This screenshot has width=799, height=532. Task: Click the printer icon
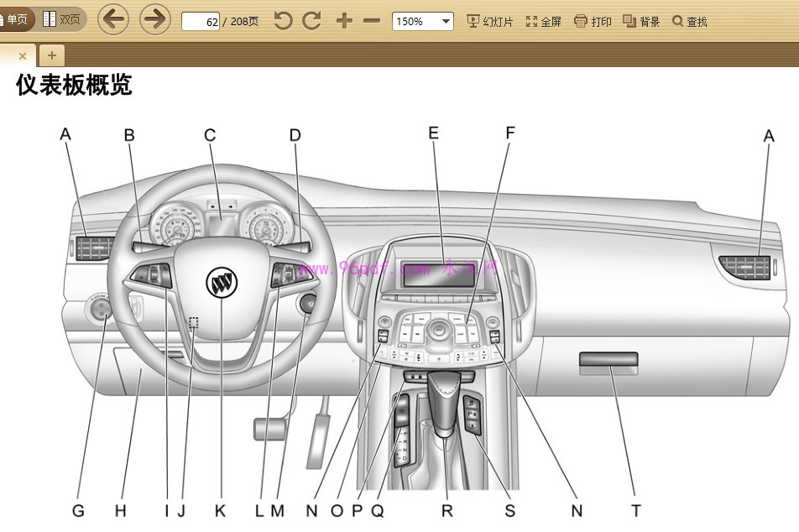click(x=581, y=22)
